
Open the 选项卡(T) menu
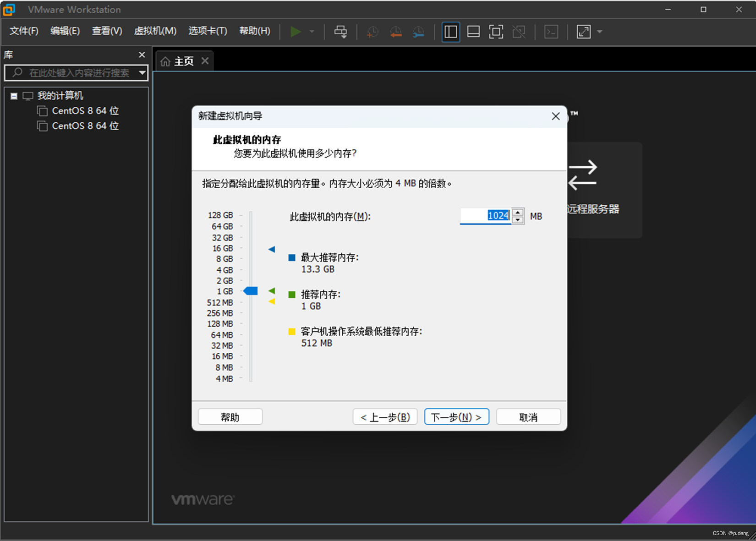click(x=208, y=31)
